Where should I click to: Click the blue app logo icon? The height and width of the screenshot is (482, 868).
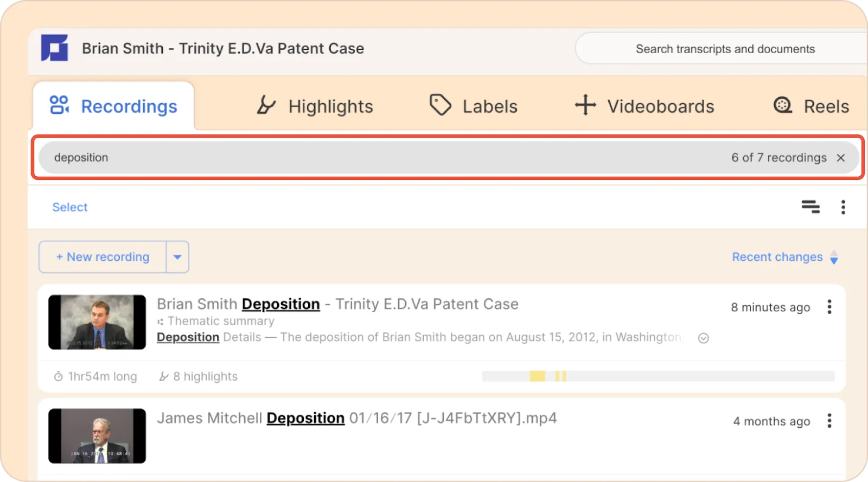pyautogui.click(x=54, y=48)
